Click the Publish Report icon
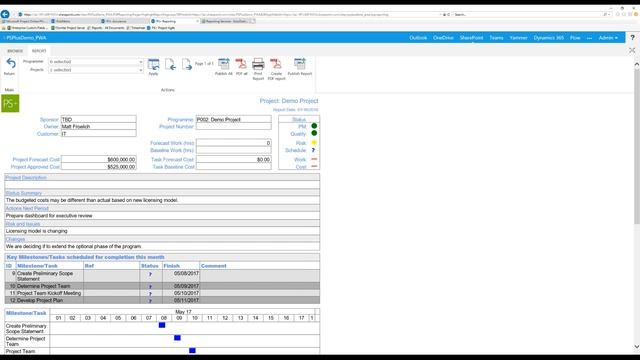 (300, 64)
